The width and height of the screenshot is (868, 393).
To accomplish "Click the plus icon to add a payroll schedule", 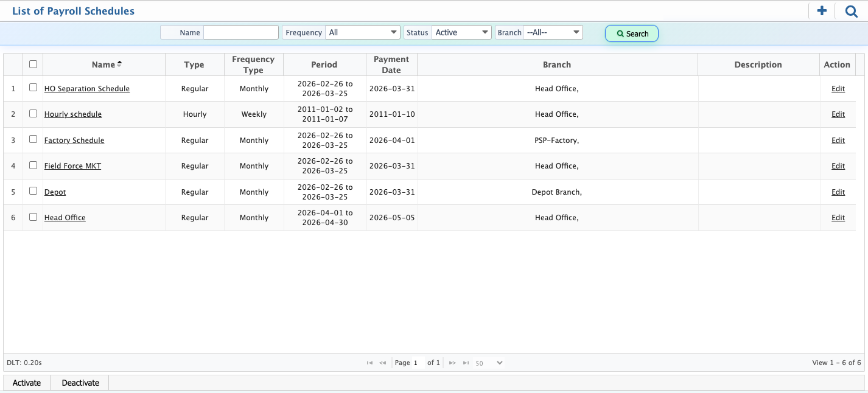I will pos(821,10).
